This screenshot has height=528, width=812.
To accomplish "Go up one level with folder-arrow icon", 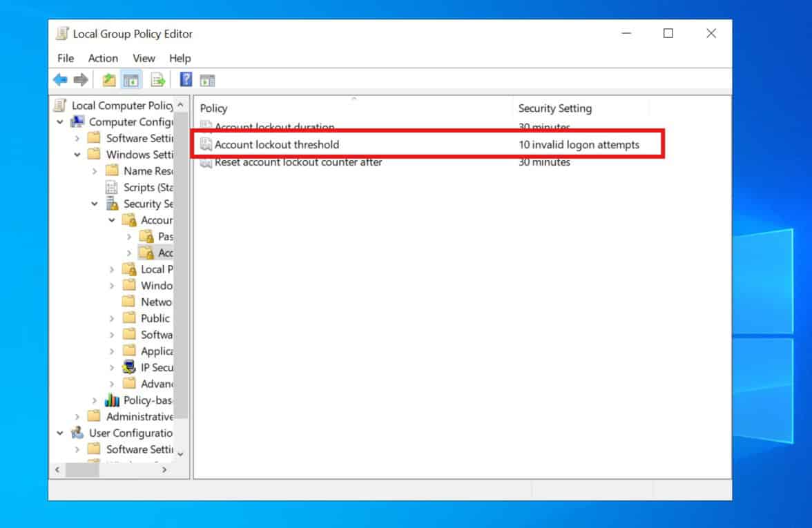I will point(109,80).
